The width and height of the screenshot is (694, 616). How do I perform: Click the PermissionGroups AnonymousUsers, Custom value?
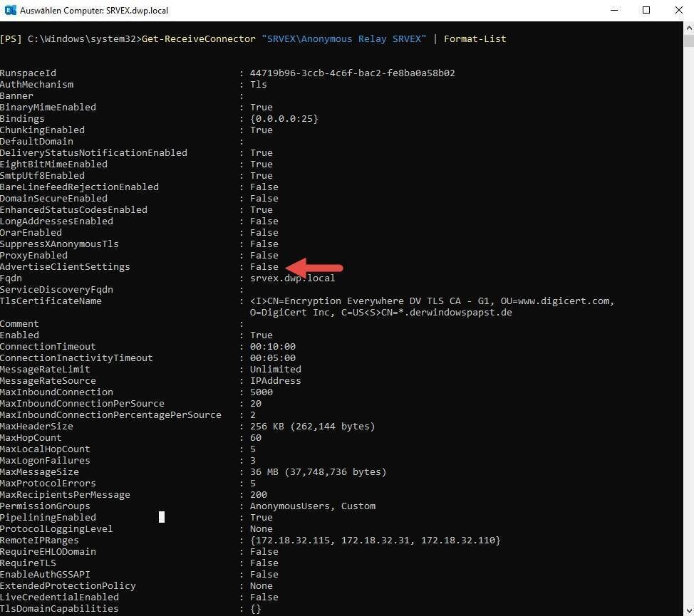pyautogui.click(x=312, y=506)
